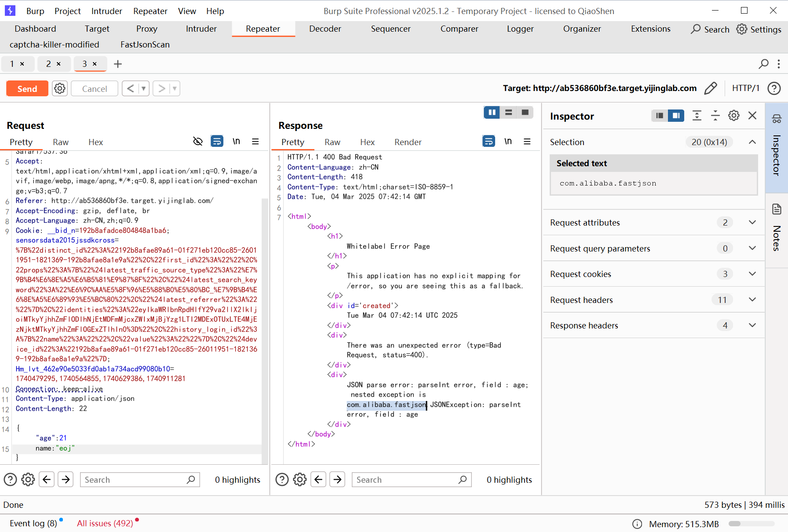The image size is (788, 532).
Task: Switch Response view to Render tab
Action: 408,142
